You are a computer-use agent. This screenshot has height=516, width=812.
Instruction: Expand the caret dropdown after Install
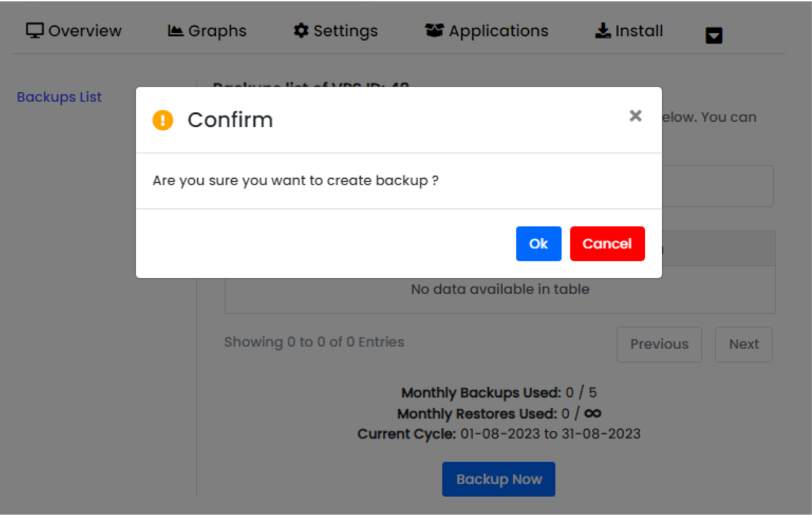[714, 35]
